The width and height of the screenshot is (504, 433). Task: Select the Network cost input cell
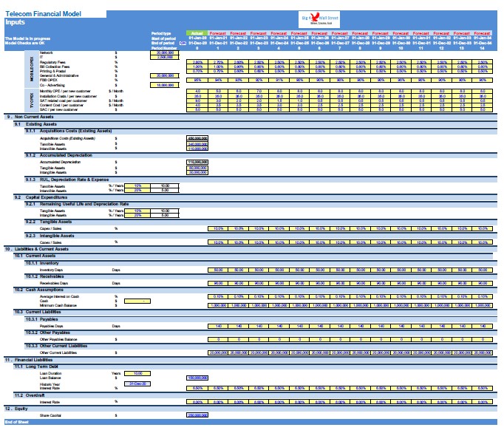tap(165, 52)
